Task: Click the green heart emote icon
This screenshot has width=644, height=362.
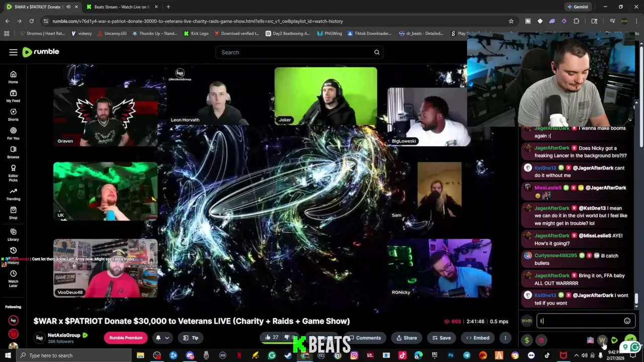Action: click(614, 340)
